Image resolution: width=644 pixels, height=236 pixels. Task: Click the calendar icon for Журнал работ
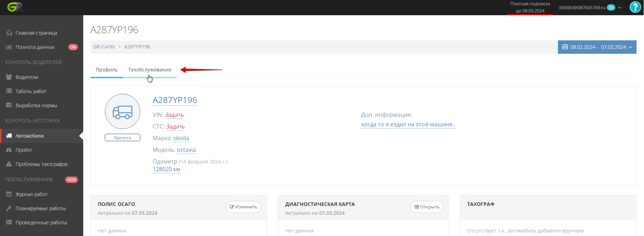tap(9, 194)
